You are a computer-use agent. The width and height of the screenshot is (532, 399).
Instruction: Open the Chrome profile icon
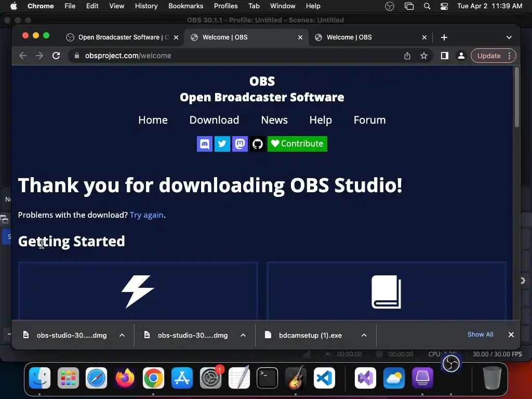[461, 56]
